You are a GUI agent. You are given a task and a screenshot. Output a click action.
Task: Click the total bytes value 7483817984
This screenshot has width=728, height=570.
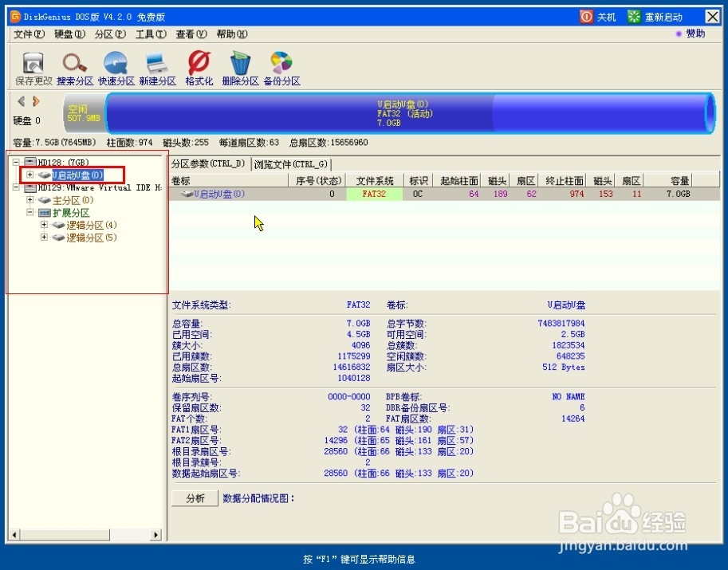click(x=561, y=323)
